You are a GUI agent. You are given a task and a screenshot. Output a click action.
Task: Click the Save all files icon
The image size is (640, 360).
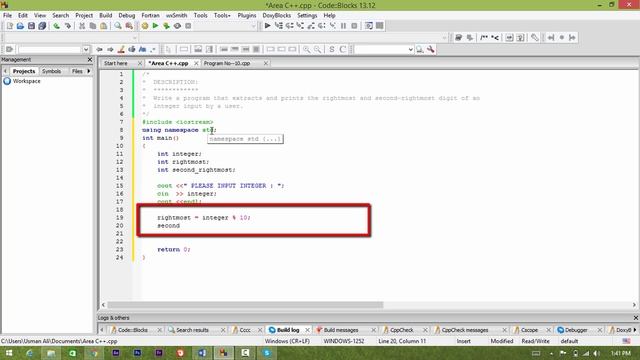pyautogui.click(x=42, y=26)
